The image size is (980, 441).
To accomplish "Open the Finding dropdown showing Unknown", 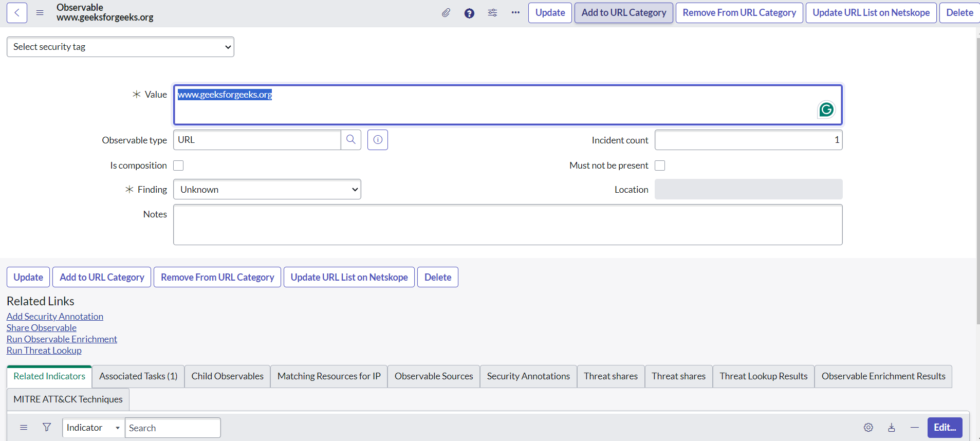I will [267, 189].
